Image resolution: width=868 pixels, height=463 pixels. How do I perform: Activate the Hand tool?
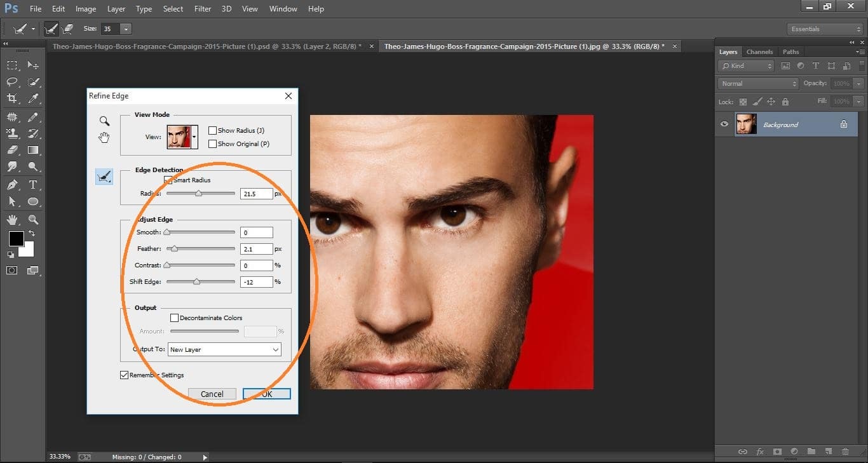point(11,220)
